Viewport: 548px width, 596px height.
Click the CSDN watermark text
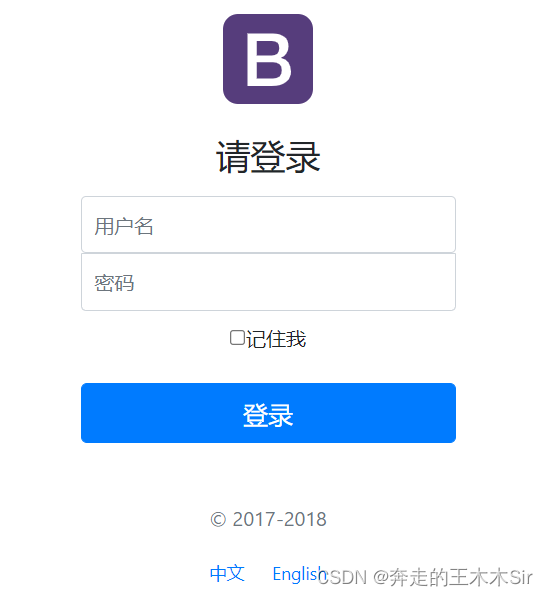(343, 577)
